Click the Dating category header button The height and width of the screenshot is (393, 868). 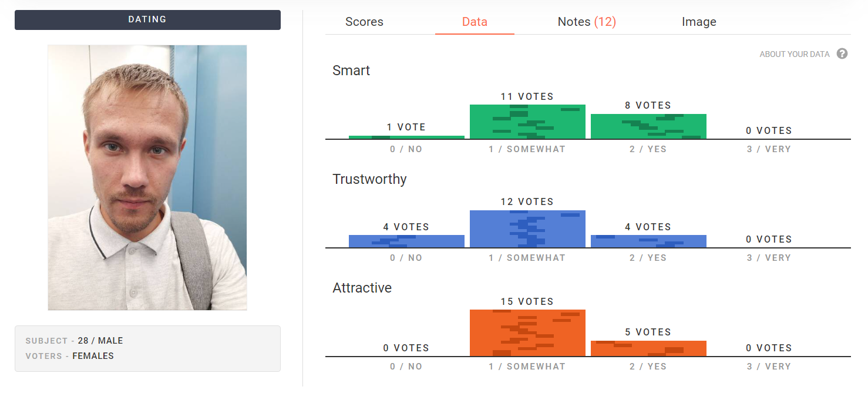point(147,19)
